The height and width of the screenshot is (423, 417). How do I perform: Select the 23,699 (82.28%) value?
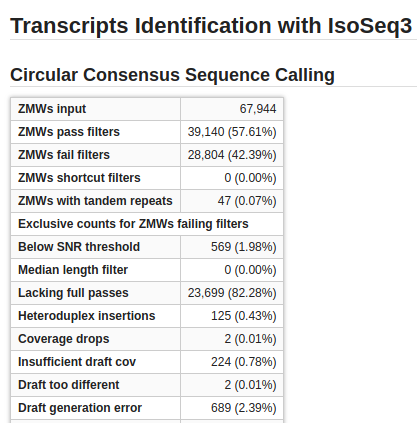click(x=232, y=293)
